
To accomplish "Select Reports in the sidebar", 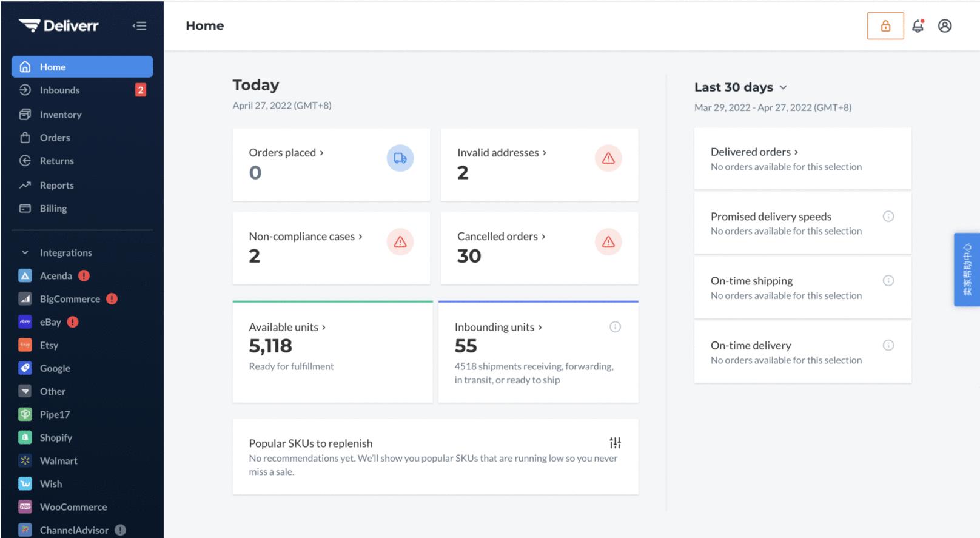I will [x=56, y=185].
